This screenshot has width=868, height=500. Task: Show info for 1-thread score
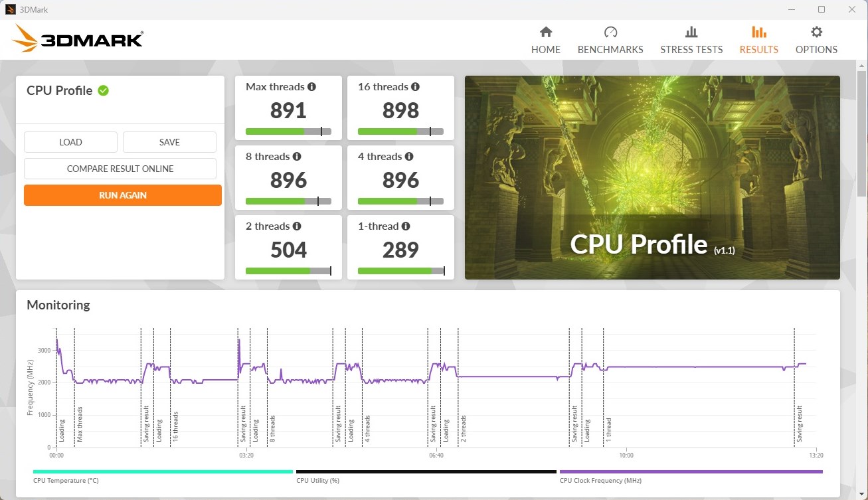coord(406,226)
